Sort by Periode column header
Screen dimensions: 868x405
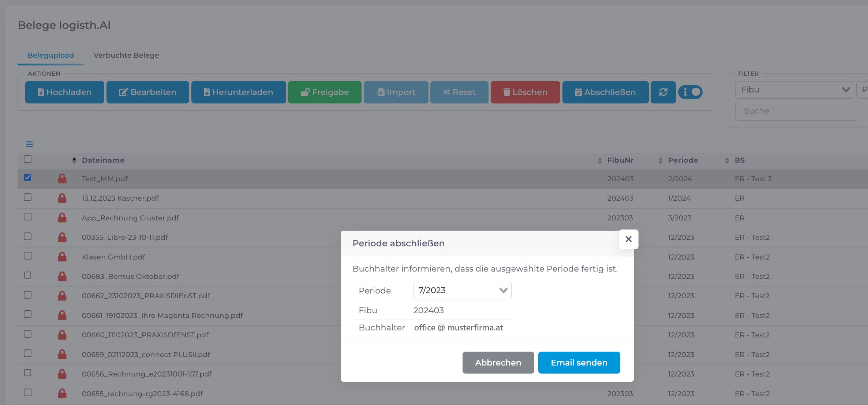(x=683, y=160)
